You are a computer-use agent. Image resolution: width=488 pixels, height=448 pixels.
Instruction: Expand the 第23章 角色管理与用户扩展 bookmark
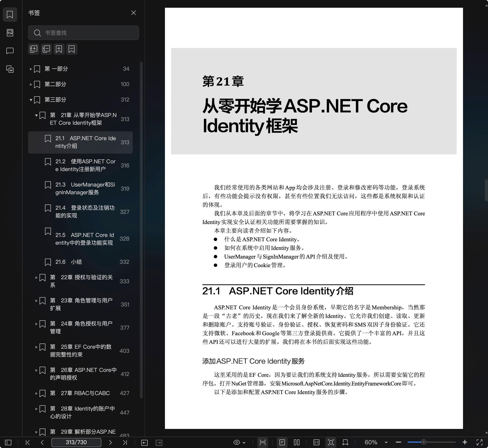click(x=36, y=301)
